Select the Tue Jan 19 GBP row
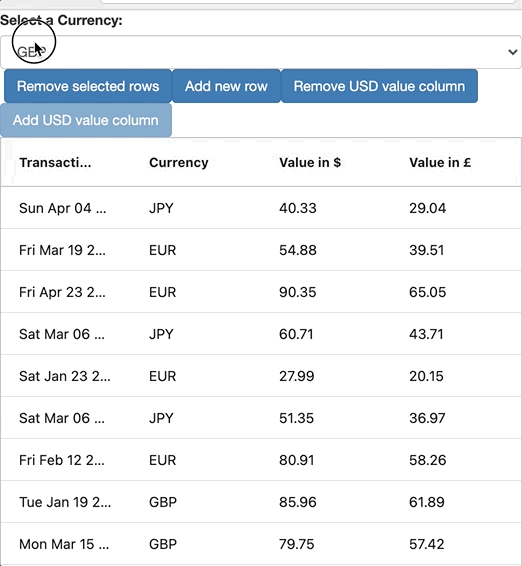The height and width of the screenshot is (566, 522). click(x=261, y=502)
